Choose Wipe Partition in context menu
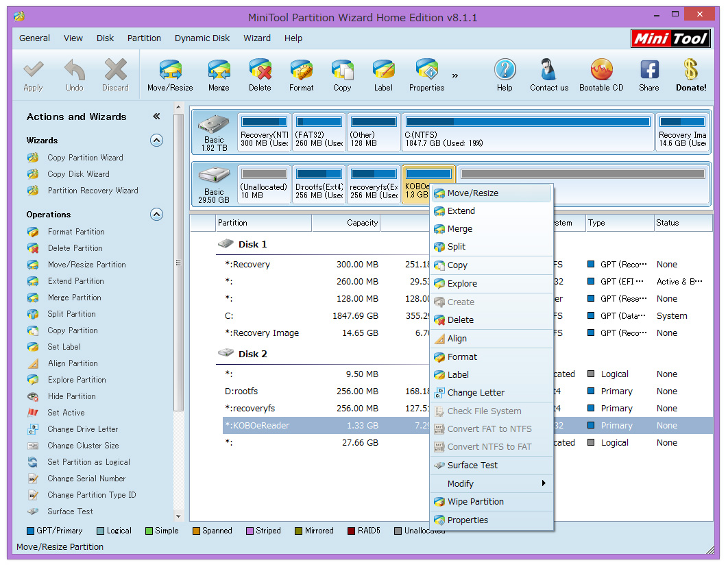This screenshot has width=728, height=567. pyautogui.click(x=492, y=502)
